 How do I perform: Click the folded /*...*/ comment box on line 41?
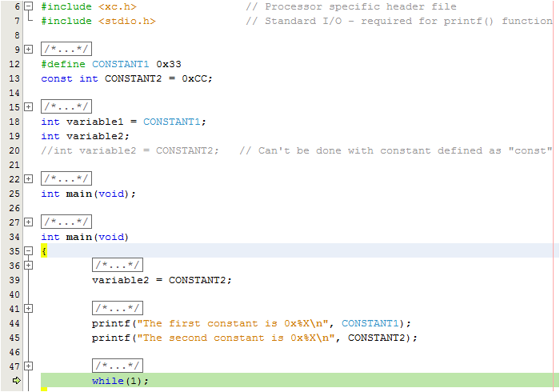click(118, 308)
